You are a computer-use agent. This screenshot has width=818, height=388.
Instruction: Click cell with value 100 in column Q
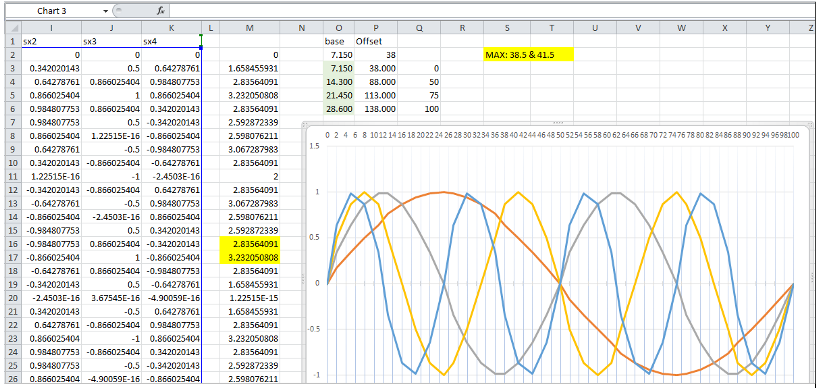(419, 108)
